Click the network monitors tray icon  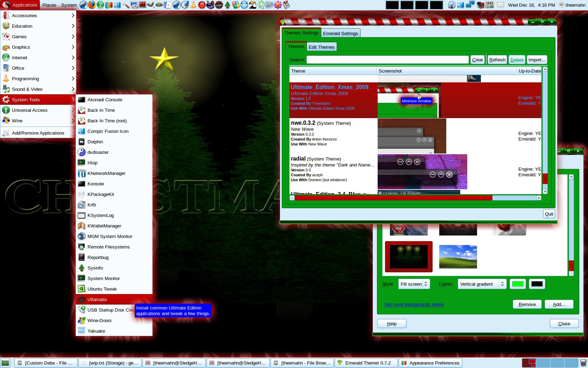[470, 5]
